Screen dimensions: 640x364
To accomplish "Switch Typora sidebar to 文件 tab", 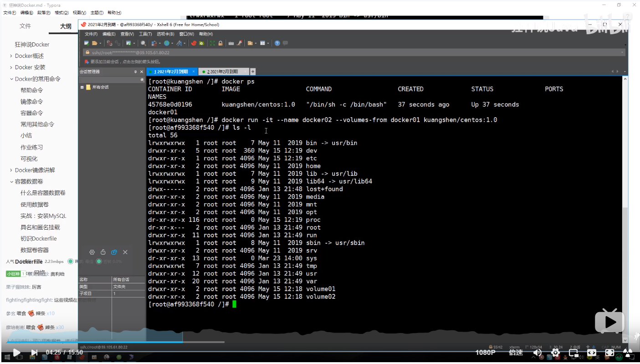I will (25, 26).
